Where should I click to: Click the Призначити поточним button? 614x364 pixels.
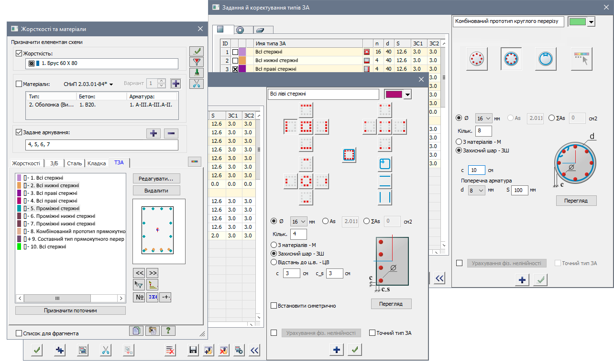[70, 310]
